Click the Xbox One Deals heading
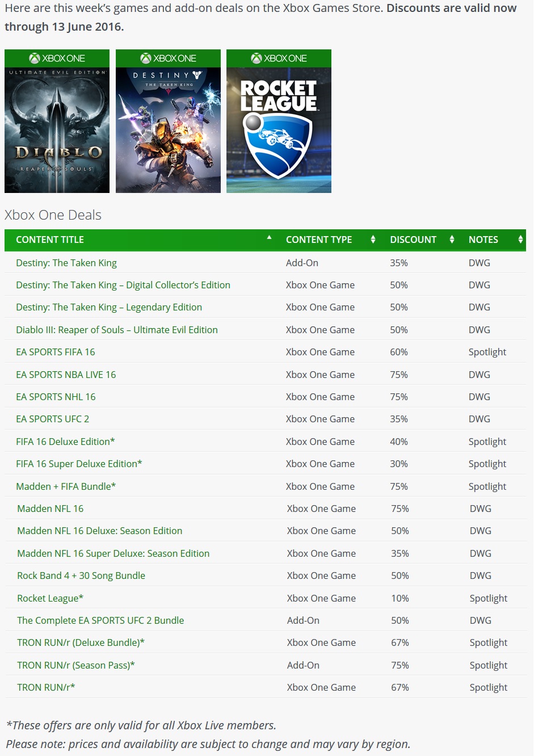Viewport: 534px width, 756px height. tap(53, 215)
